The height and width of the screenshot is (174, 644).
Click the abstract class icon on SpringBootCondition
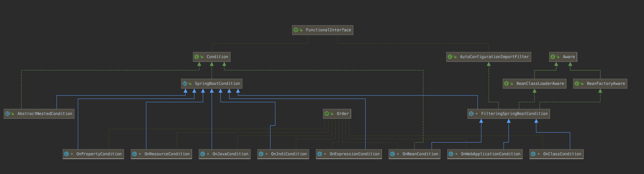click(x=185, y=84)
